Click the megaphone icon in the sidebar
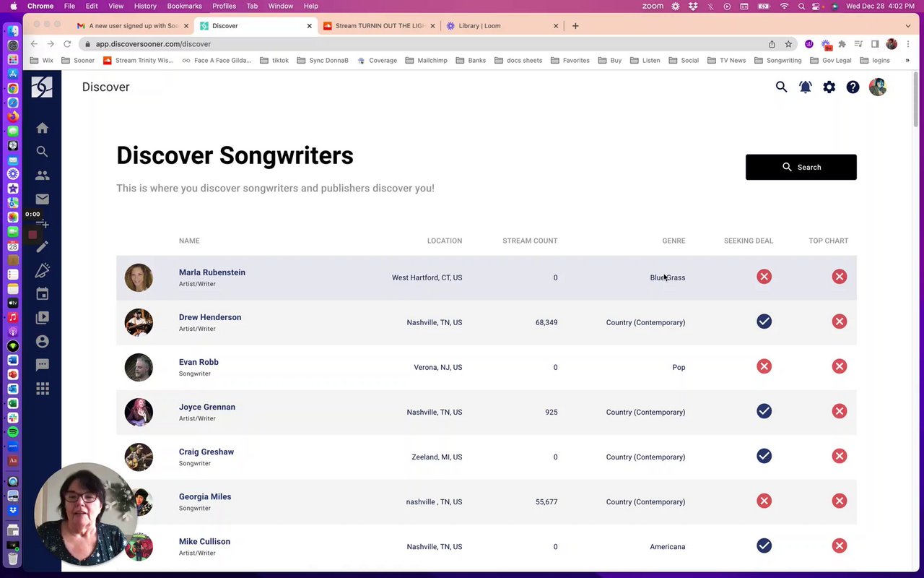 pos(43,270)
